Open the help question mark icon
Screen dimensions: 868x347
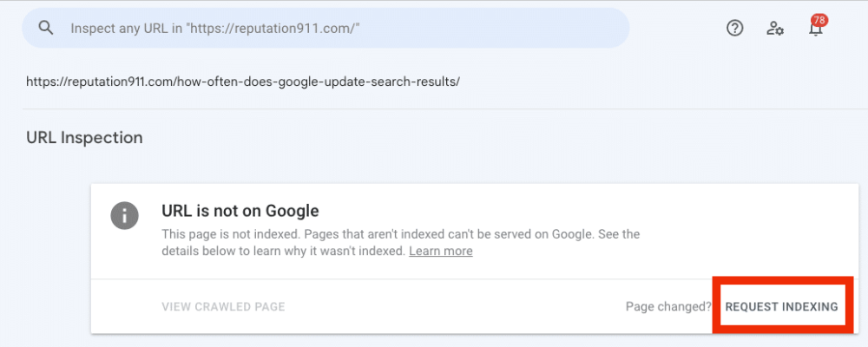pos(734,28)
